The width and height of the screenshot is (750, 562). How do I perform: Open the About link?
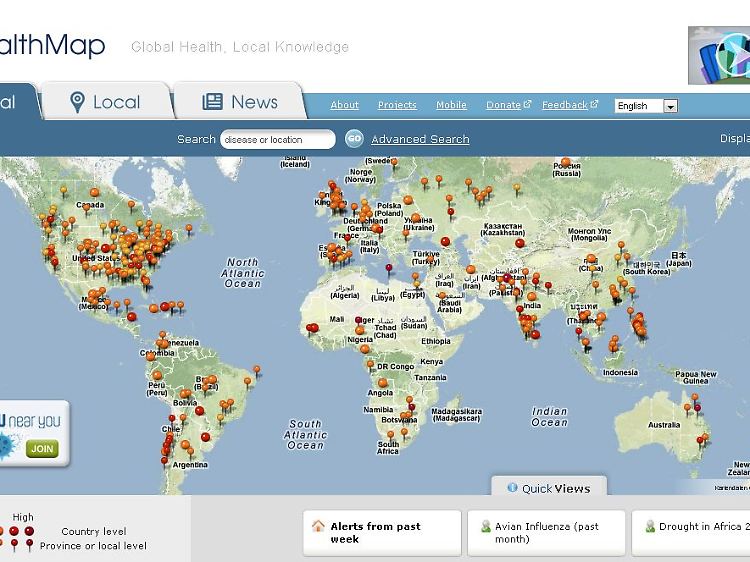click(344, 105)
